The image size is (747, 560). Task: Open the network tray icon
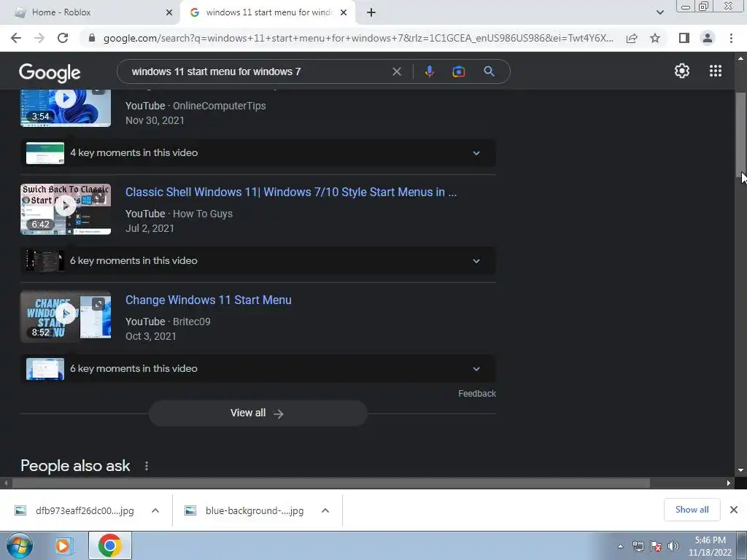coord(638,546)
